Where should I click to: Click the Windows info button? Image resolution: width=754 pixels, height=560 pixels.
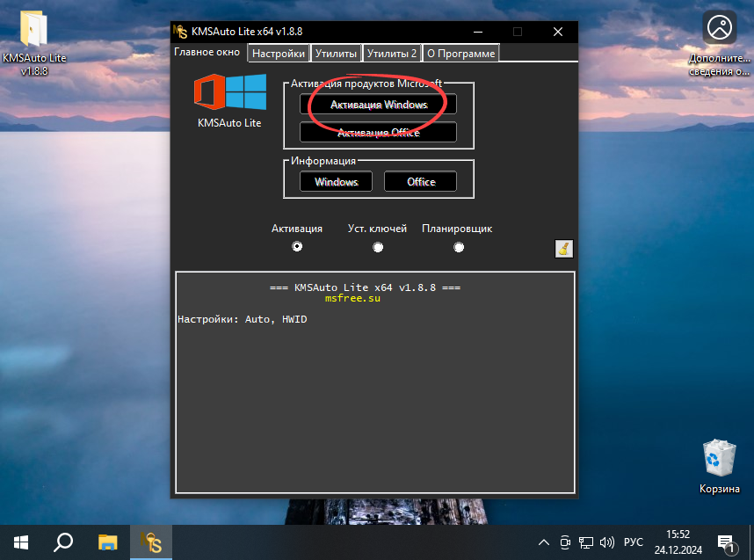point(335,181)
